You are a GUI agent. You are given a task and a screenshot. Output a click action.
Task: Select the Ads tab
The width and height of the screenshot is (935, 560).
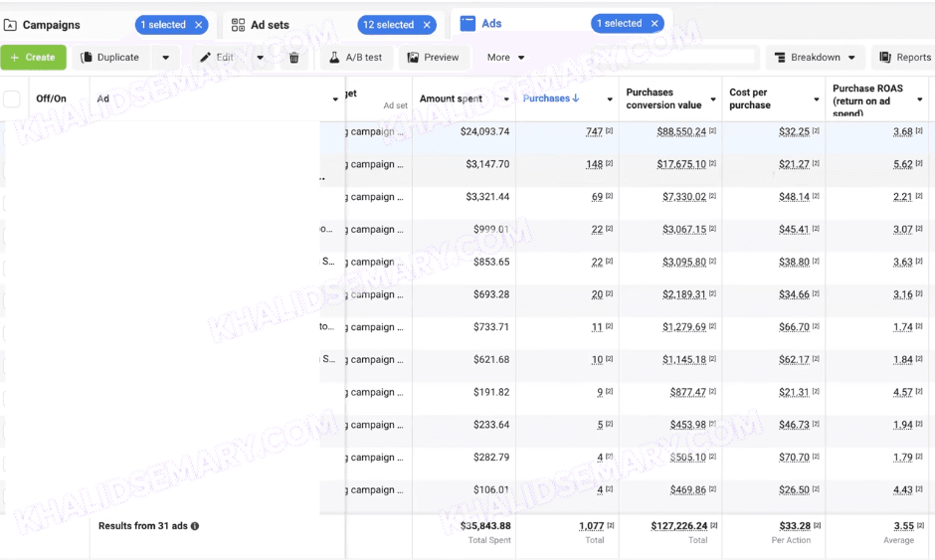(x=491, y=23)
